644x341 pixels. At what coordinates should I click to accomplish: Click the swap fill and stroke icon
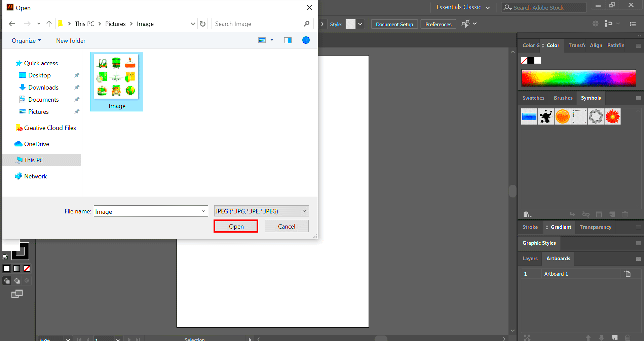point(5,257)
